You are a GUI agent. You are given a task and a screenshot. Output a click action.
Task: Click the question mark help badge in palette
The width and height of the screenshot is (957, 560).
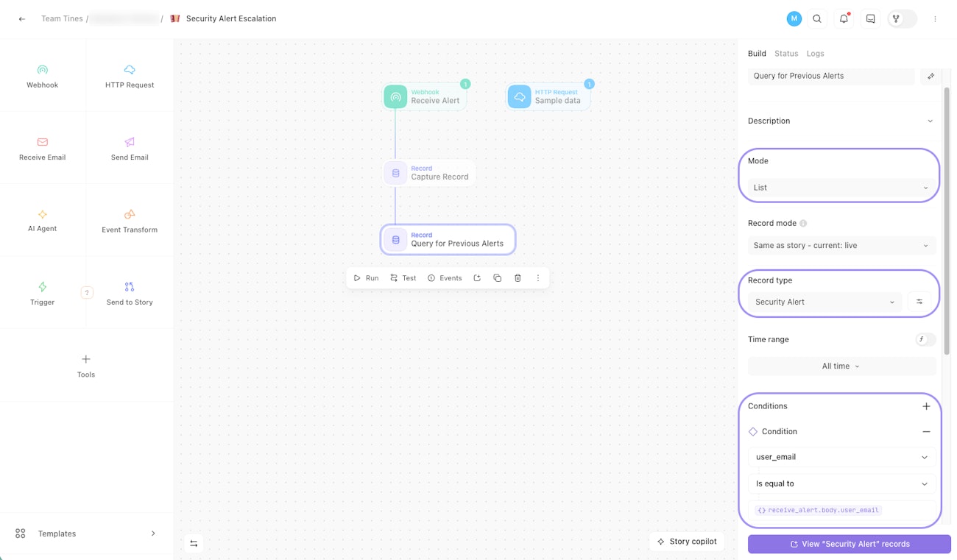coord(87,292)
